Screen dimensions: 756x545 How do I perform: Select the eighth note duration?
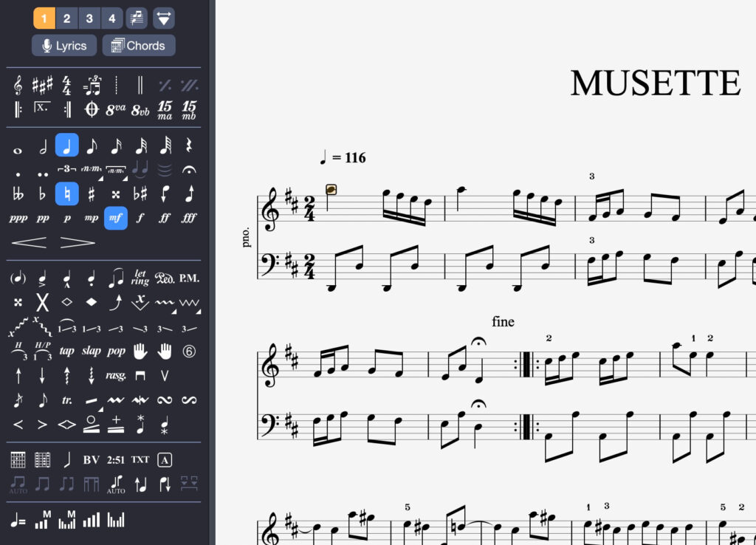tap(92, 145)
